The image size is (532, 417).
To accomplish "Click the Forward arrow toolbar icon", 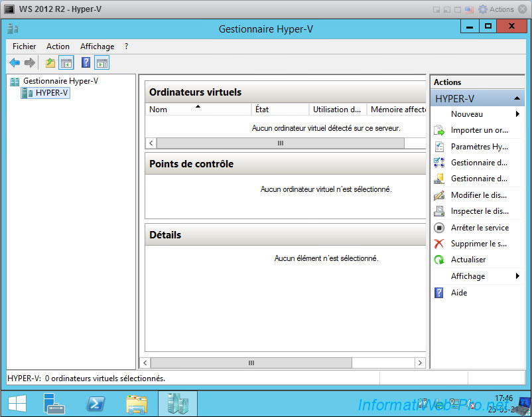I will (x=30, y=63).
